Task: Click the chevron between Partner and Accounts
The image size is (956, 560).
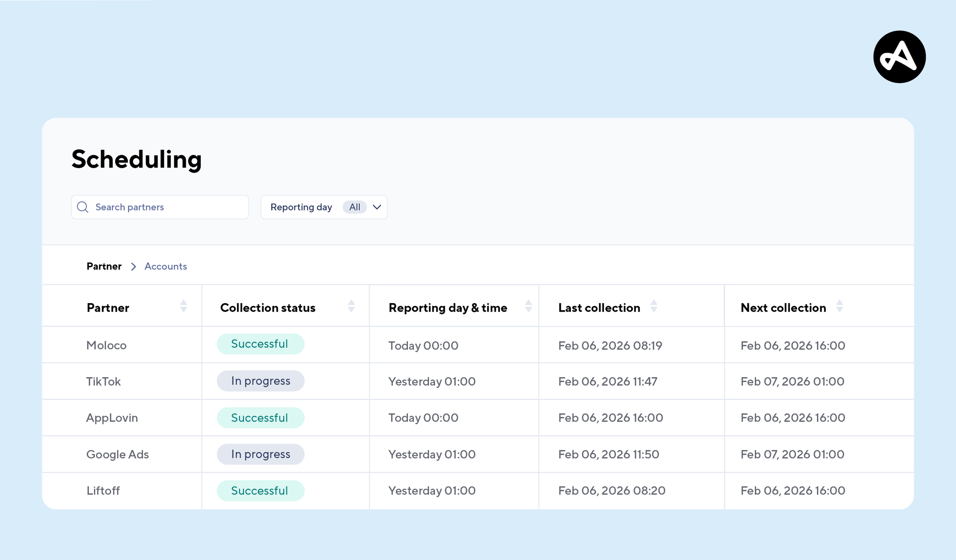Action: coord(133,266)
